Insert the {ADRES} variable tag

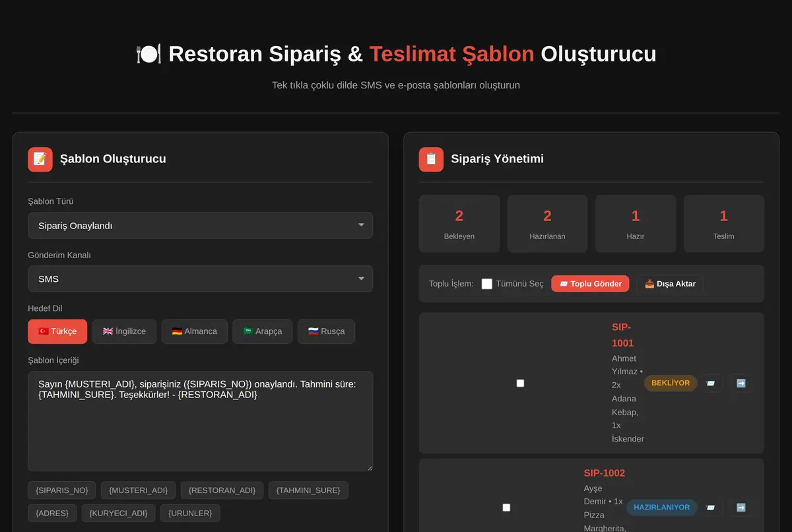pyautogui.click(x=52, y=513)
